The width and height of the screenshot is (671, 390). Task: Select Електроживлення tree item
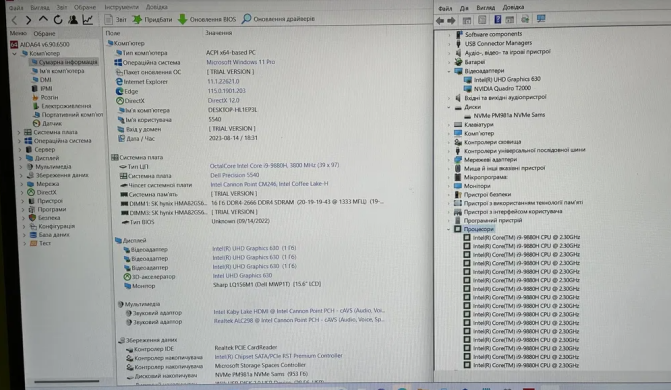click(x=62, y=106)
